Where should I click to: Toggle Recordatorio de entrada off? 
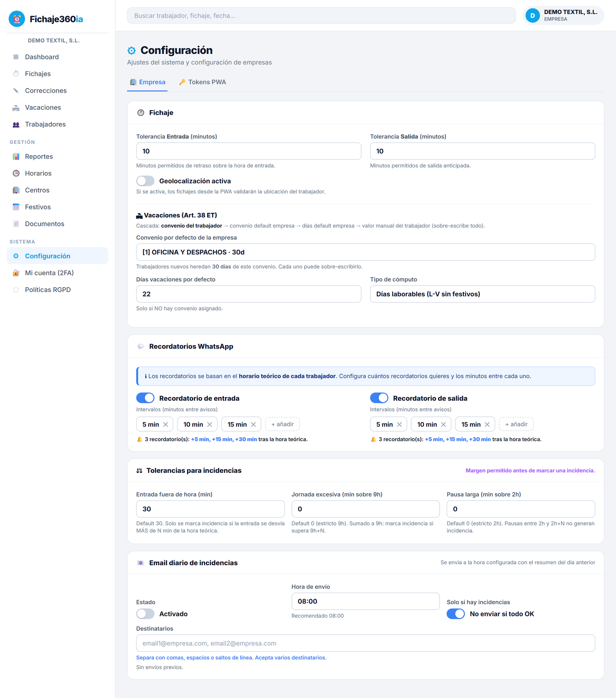tap(145, 398)
